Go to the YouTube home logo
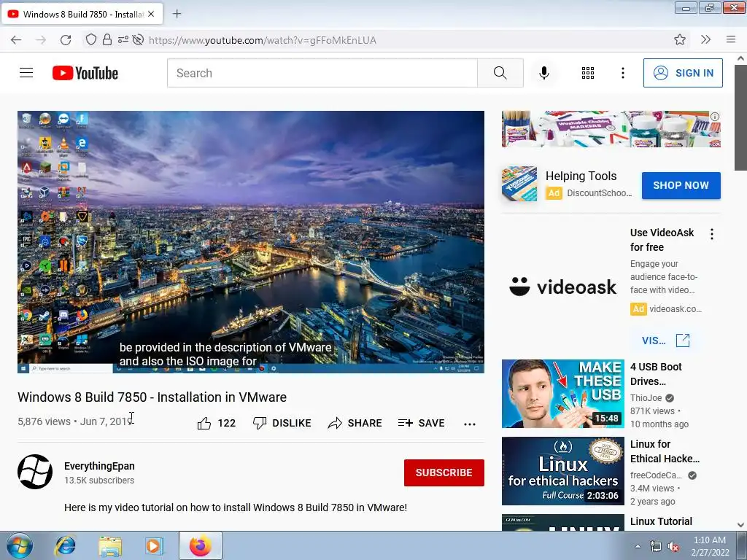The width and height of the screenshot is (747, 560). pyautogui.click(x=85, y=73)
